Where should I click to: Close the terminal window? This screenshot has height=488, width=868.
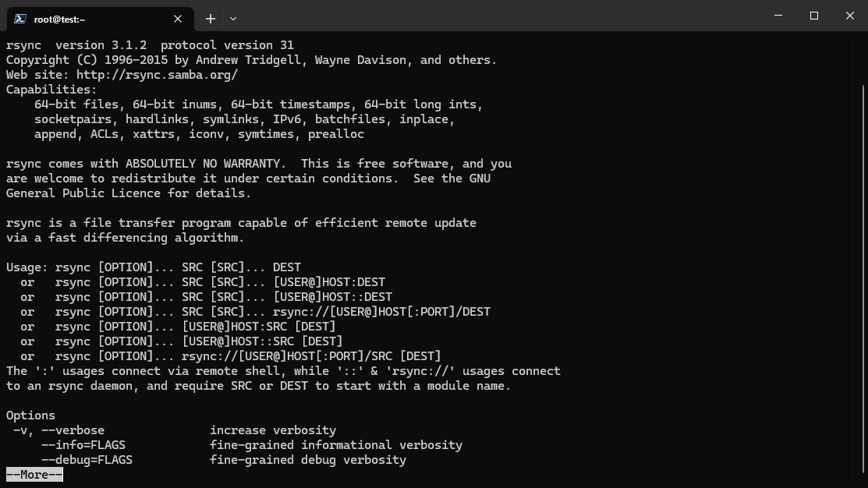(x=850, y=16)
